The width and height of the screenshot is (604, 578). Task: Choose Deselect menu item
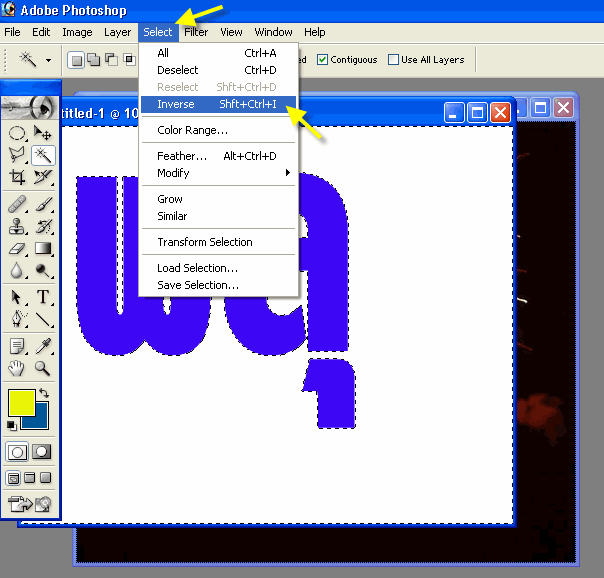[218, 70]
